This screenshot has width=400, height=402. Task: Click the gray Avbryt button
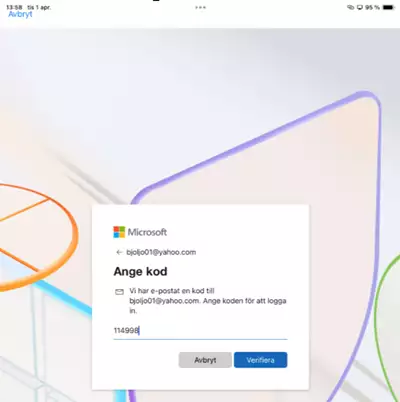pyautogui.click(x=205, y=360)
